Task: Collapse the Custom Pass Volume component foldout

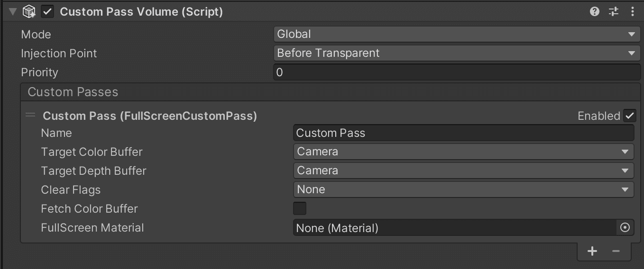Action: [x=13, y=12]
